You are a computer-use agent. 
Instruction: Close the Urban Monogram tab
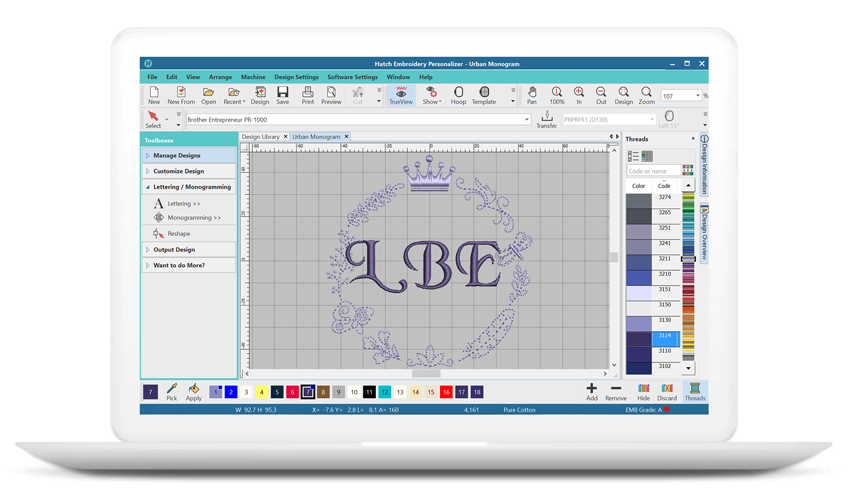(346, 137)
